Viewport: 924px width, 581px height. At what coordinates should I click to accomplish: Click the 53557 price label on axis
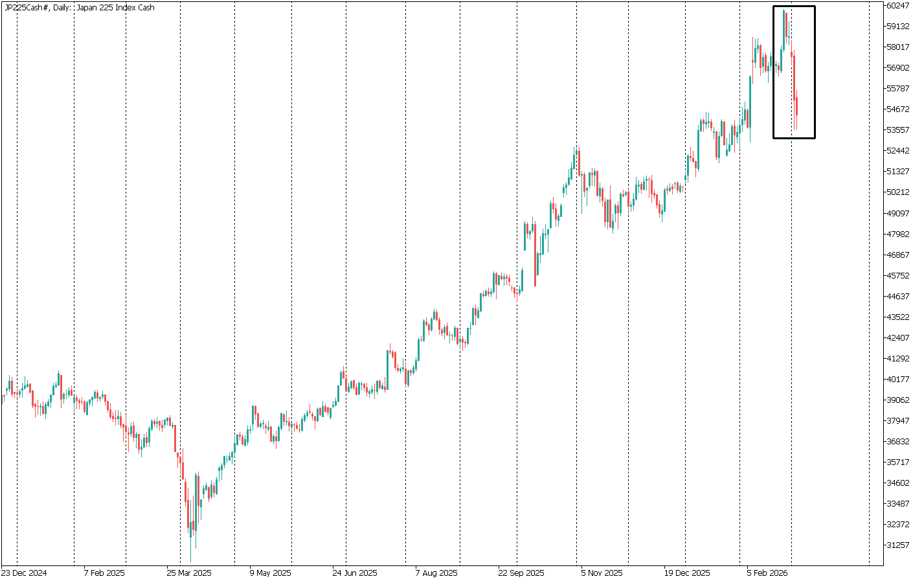tap(899, 130)
